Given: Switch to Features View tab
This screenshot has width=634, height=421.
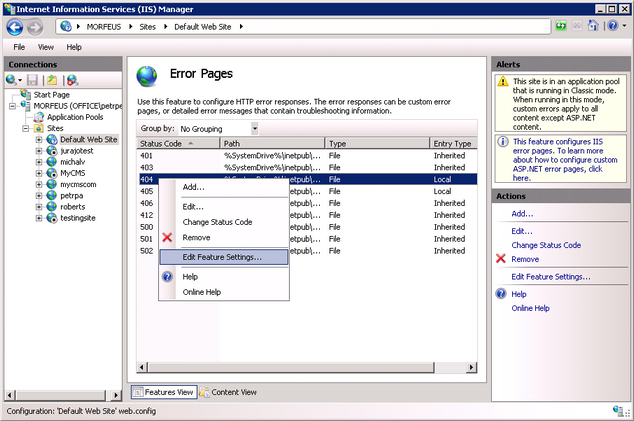Looking at the screenshot, I should click(164, 392).
